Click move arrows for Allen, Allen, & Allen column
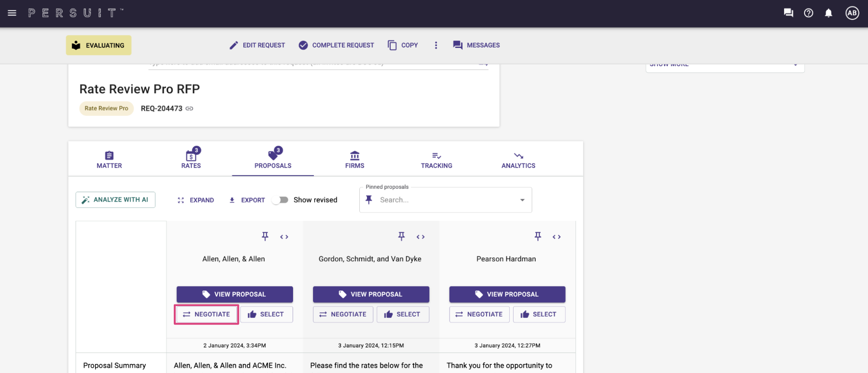This screenshot has height=373, width=868. point(284,237)
